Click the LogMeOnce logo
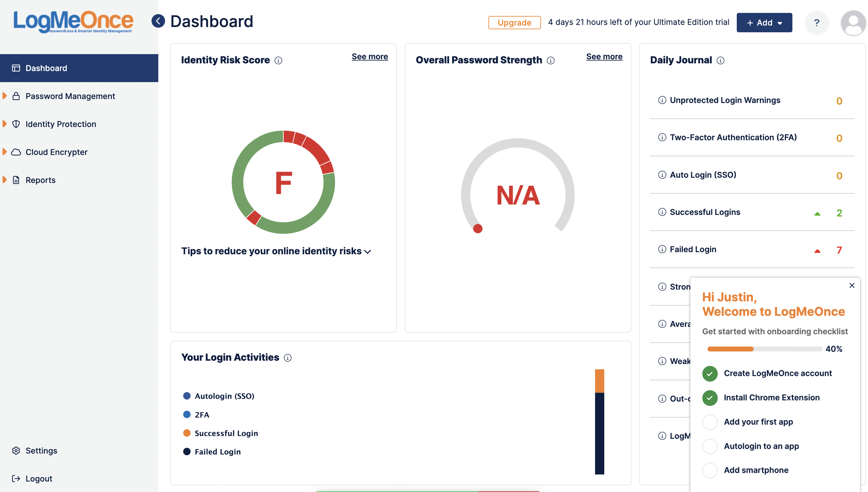 pos(73,22)
